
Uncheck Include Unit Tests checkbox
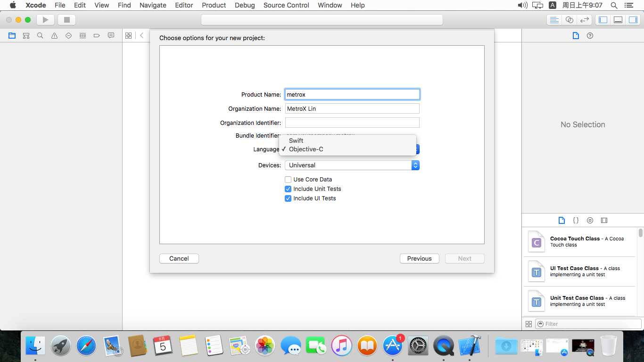[x=288, y=189]
